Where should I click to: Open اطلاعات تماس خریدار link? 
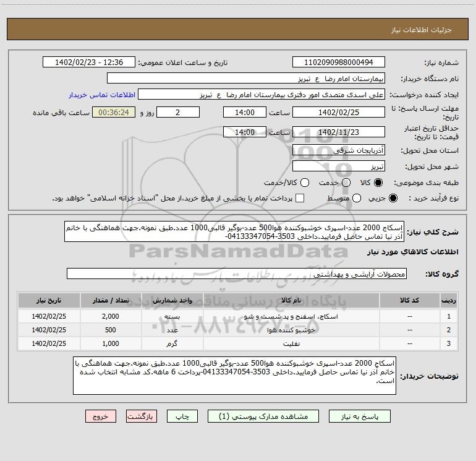(102, 95)
